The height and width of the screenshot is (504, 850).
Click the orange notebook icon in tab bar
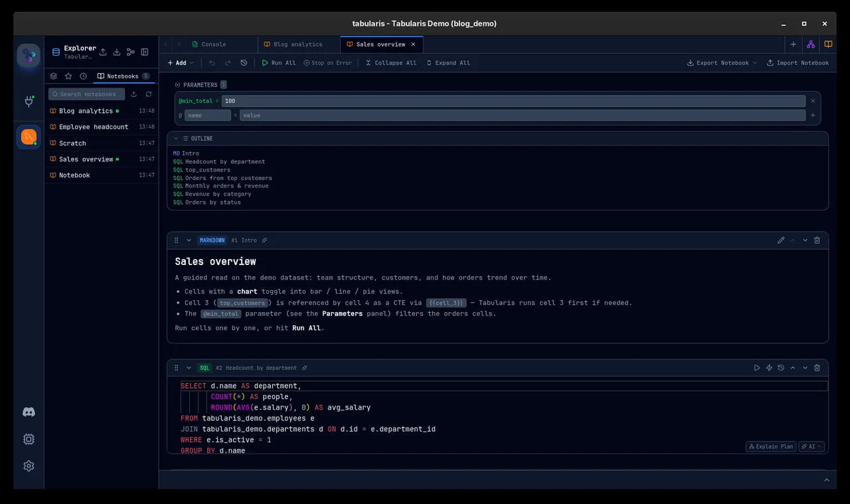(828, 44)
